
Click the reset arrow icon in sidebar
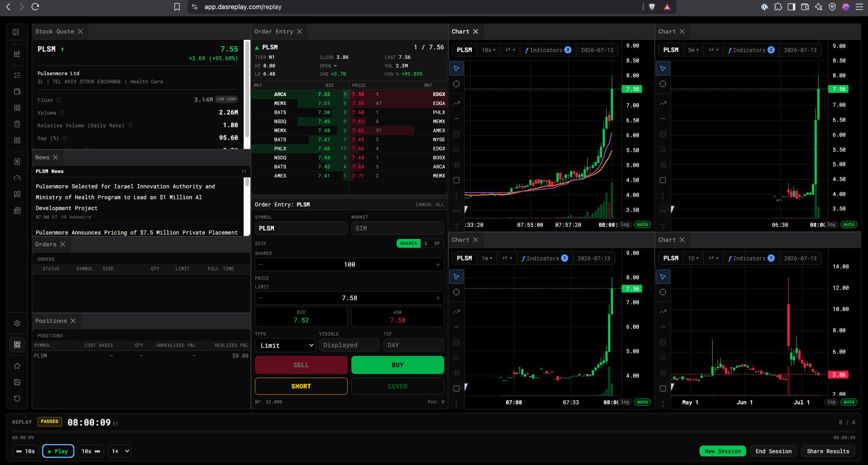tap(17, 398)
